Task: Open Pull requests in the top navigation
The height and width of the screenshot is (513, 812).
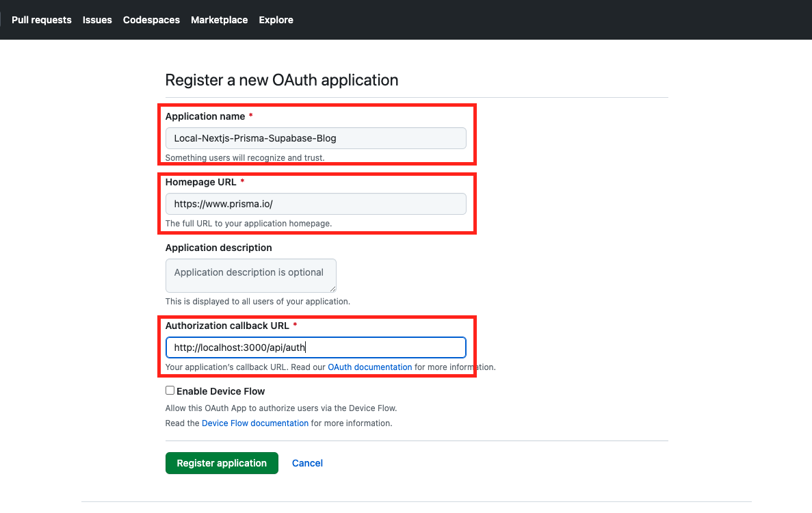Action: 42,20
